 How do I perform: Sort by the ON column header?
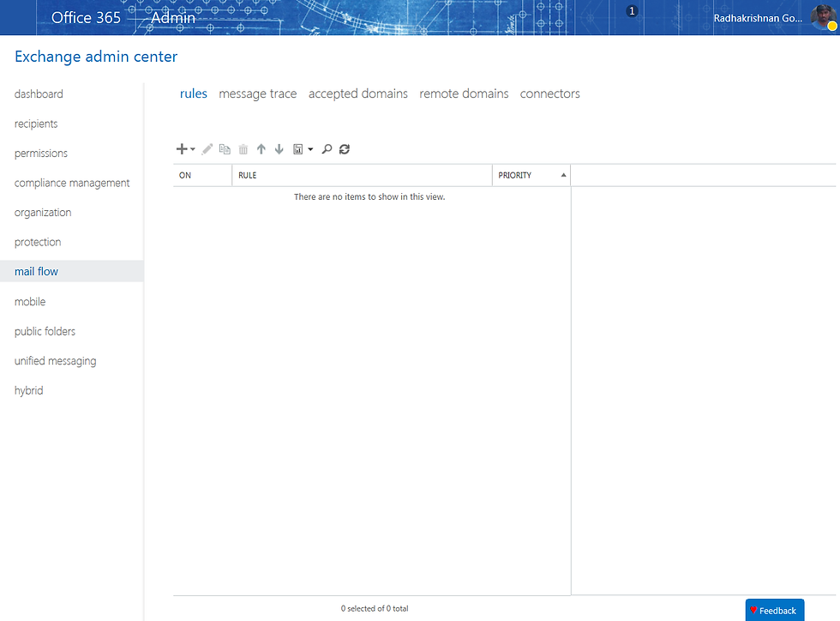pyautogui.click(x=202, y=175)
